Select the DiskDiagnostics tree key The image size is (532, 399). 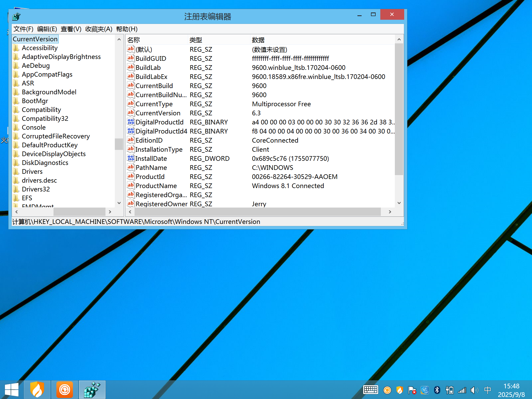coord(45,163)
